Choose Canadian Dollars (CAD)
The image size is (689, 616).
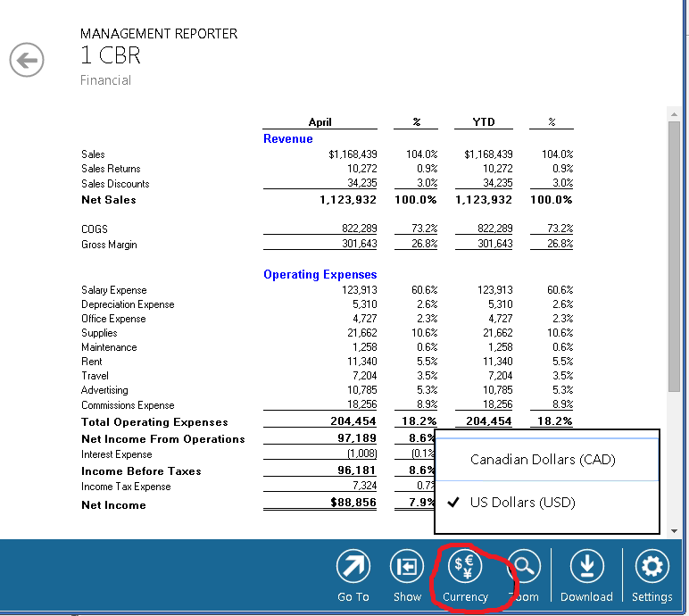pos(546,460)
